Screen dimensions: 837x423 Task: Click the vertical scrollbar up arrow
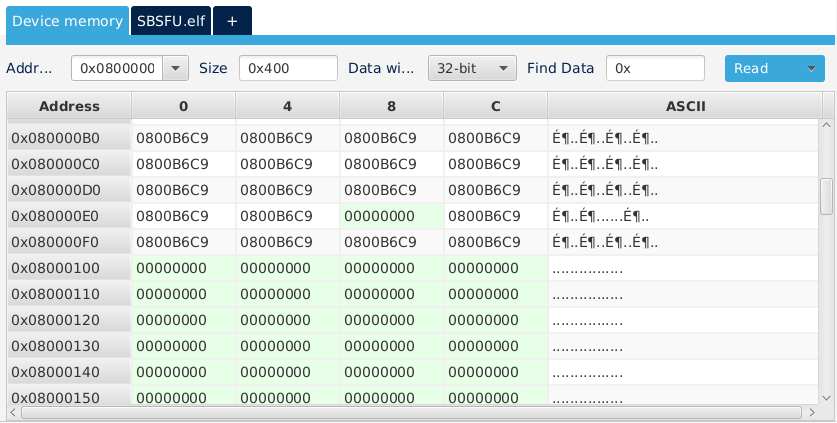(x=826, y=125)
